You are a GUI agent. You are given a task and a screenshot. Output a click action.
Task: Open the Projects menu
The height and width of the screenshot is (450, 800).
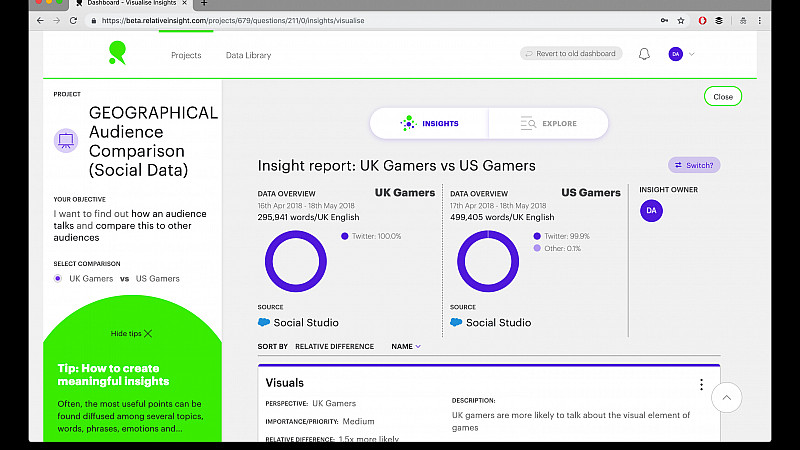click(x=186, y=55)
